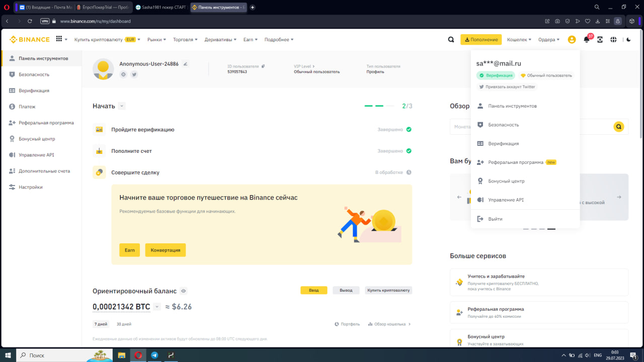644x362 pixels.
Task: Click the yellow profile avatar icon
Action: pyautogui.click(x=572, y=40)
